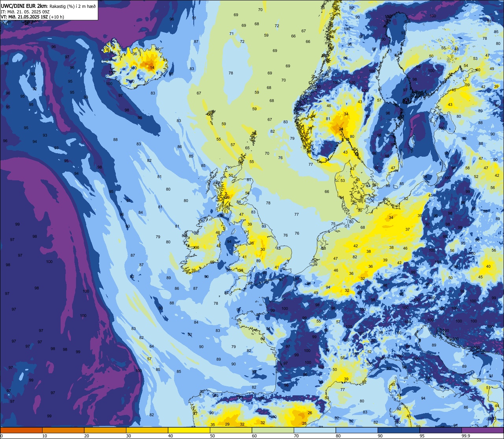Click legend tick label "95" on the color bar
This screenshot has width=504, height=439.
[422, 436]
